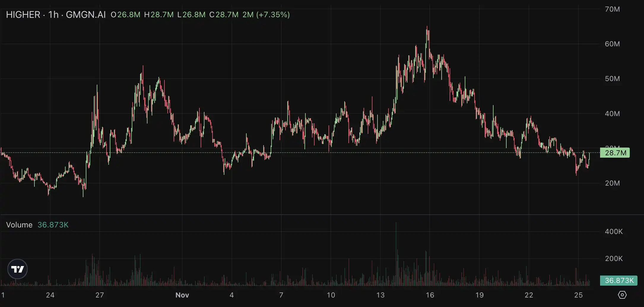Select the green 28.7M current price label
This screenshot has height=307, width=644.
[615, 153]
